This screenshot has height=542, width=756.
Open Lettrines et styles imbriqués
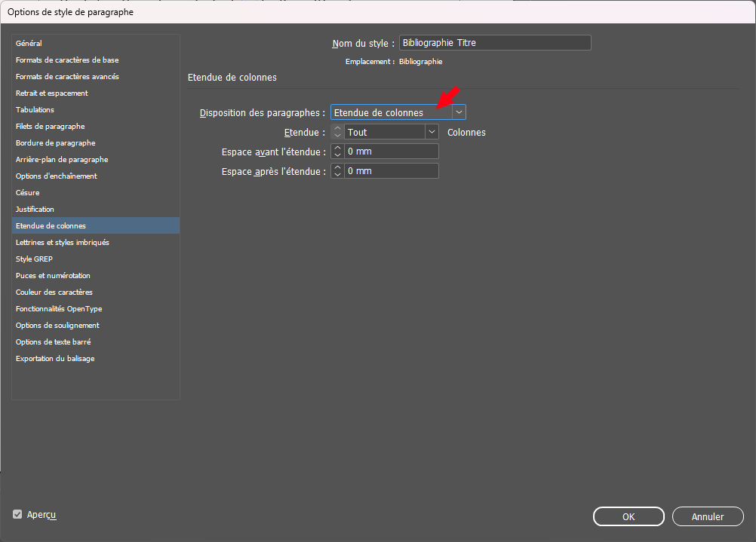pyautogui.click(x=63, y=243)
